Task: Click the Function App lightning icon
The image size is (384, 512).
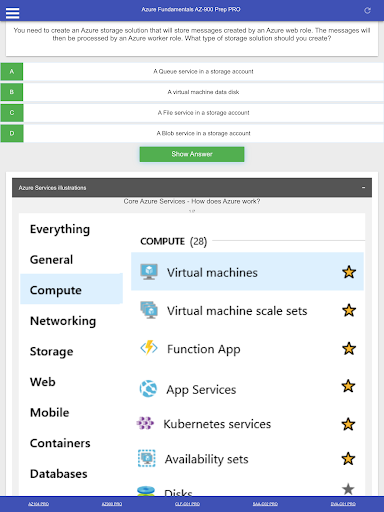Action: point(149,348)
